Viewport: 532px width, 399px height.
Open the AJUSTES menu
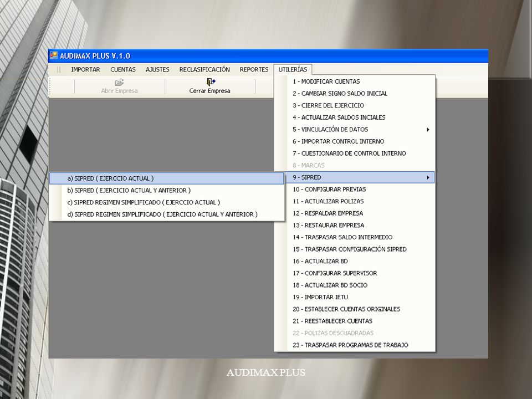157,70
